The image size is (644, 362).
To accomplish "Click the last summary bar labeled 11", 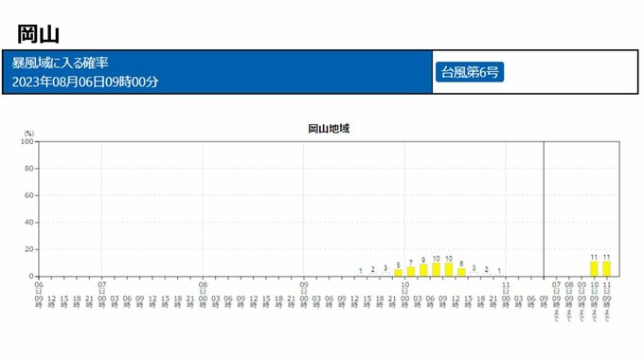I will 607,269.
